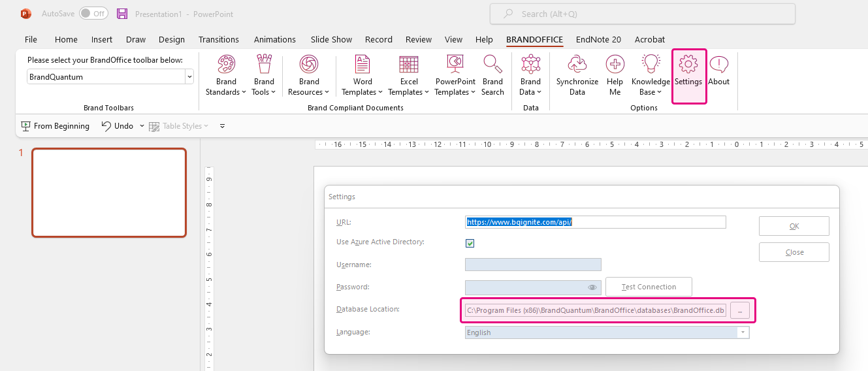The image size is (868, 371).
Task: Switch to the Acrobat tab
Action: [649, 39]
